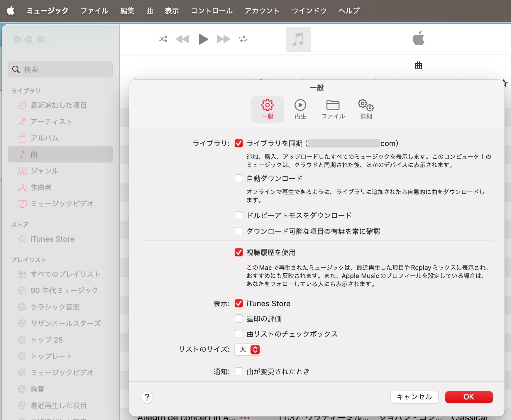Uncheck 視聴履歴を使用 checkbox
This screenshot has height=420, width=511.
239,252
